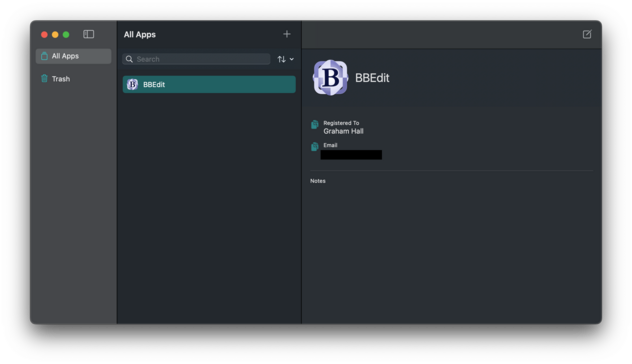Click the Graham Hall name text

(343, 131)
